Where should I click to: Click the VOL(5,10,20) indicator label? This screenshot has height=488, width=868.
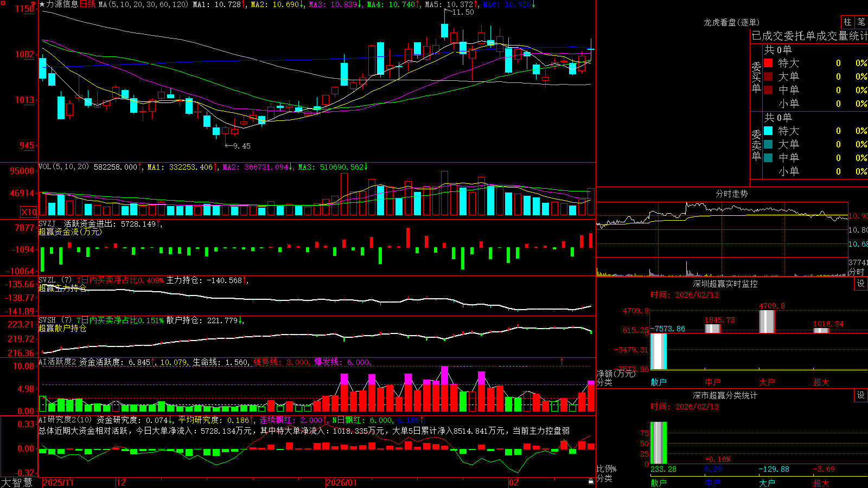[64, 167]
